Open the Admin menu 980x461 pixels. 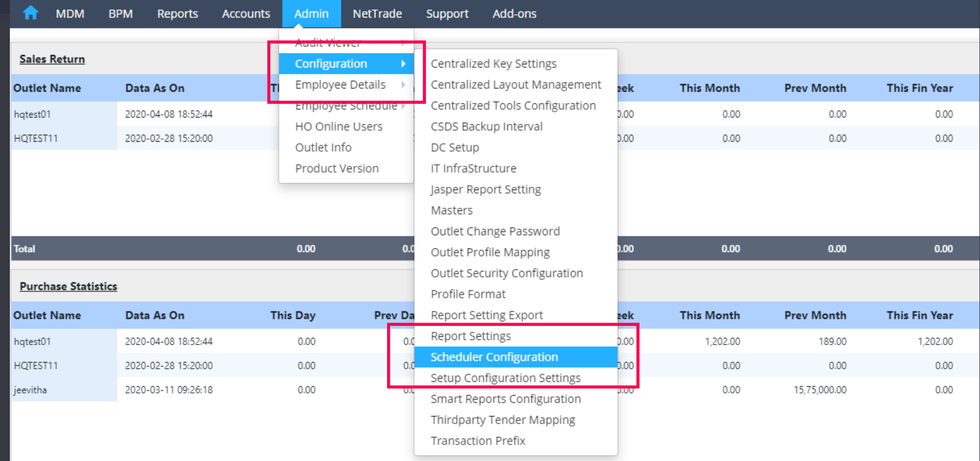tap(311, 14)
